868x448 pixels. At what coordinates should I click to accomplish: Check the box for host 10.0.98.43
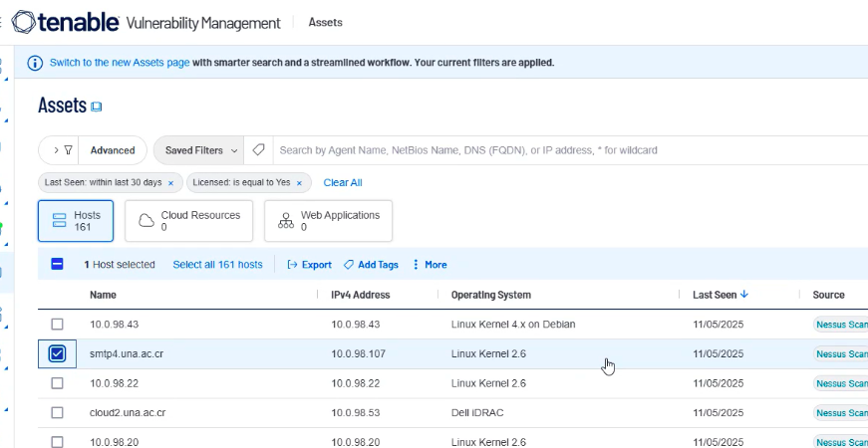coord(57,325)
